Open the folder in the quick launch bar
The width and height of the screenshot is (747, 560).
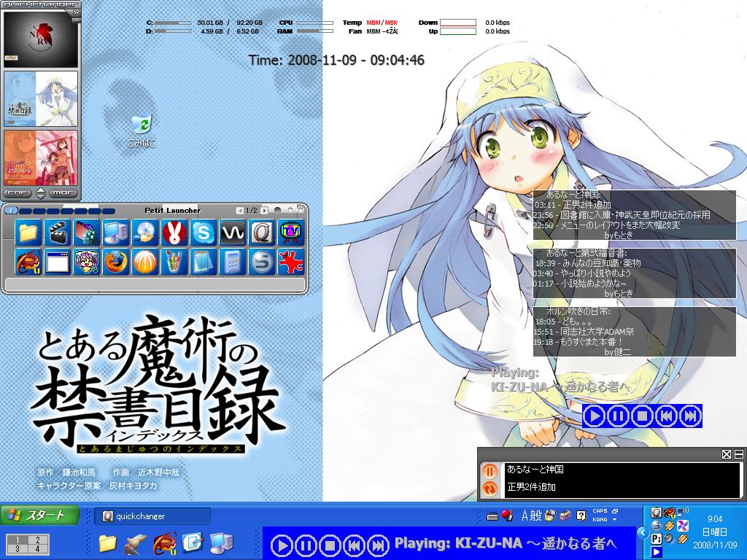coord(108,543)
